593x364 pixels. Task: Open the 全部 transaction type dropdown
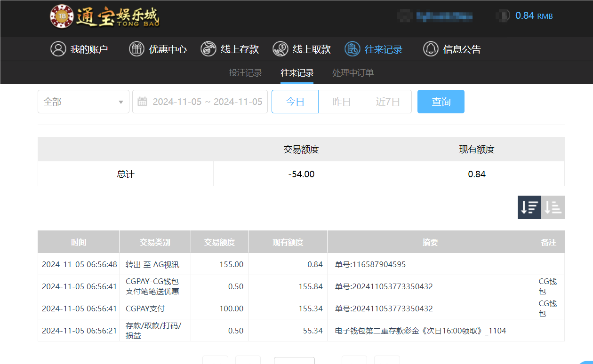(83, 101)
